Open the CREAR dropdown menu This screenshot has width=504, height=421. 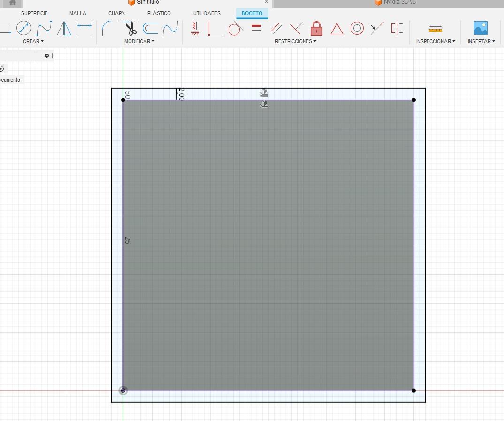(x=33, y=41)
